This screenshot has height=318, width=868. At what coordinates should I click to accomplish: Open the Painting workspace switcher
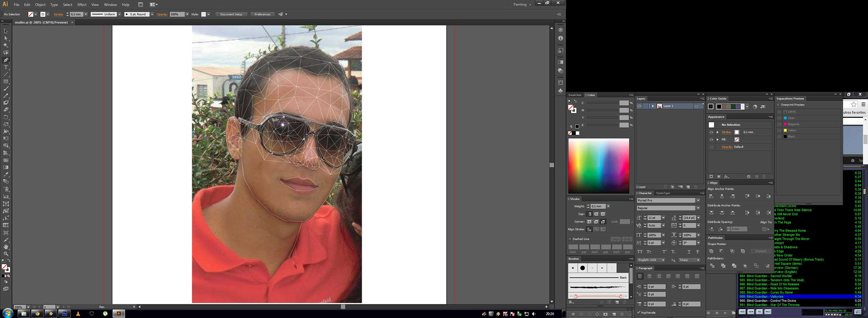(x=522, y=5)
